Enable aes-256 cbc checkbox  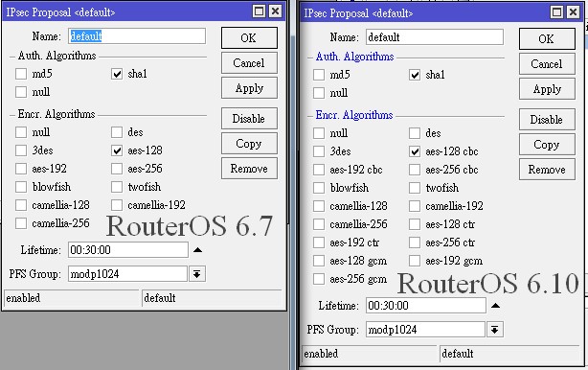415,170
